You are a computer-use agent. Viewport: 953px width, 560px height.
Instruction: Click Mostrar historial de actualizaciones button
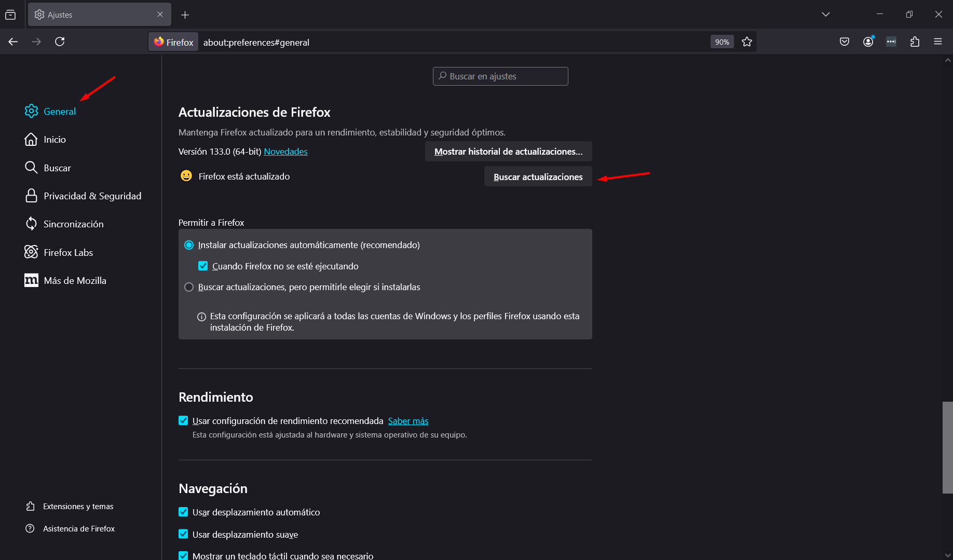click(x=508, y=152)
